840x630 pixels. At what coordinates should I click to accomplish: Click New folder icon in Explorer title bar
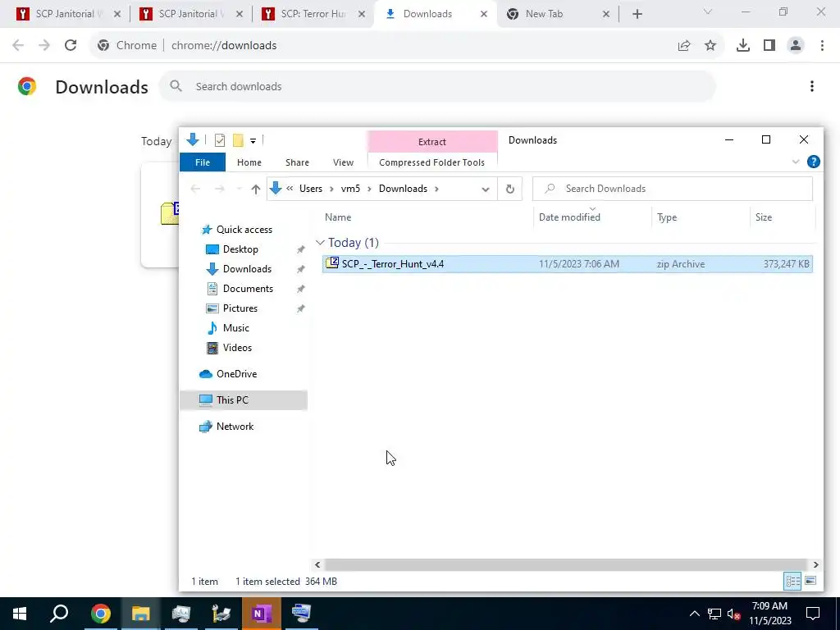pyautogui.click(x=238, y=140)
